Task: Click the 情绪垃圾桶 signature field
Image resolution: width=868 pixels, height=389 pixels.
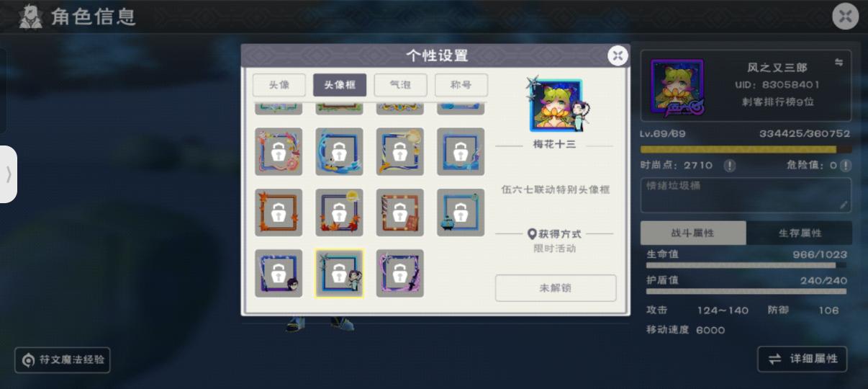Action: pos(746,195)
